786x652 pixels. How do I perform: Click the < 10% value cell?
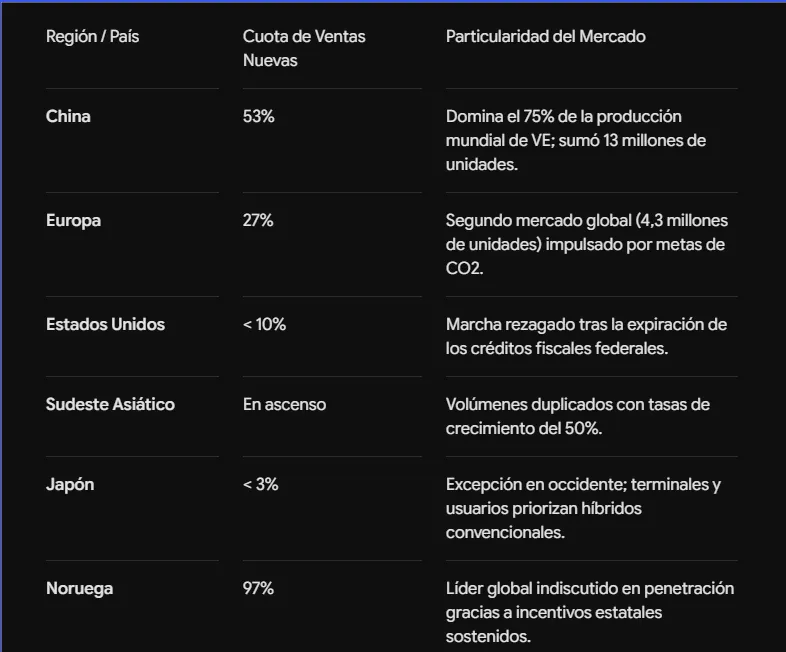pos(264,324)
